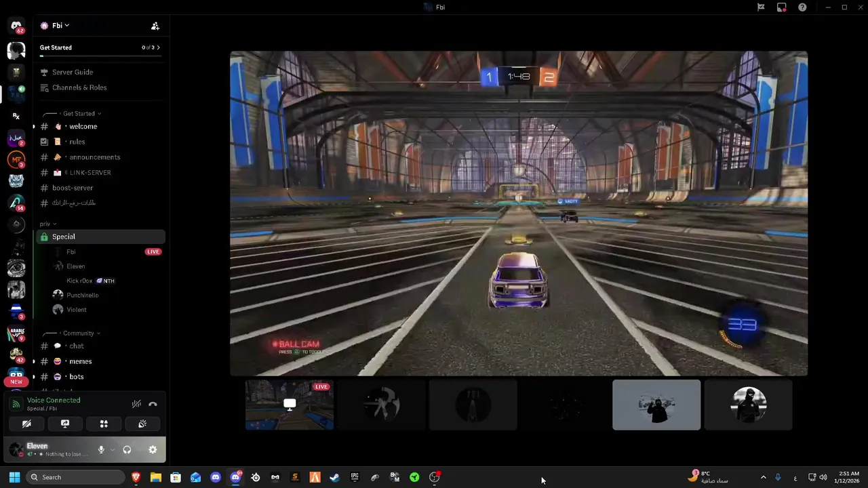Collapse the Get Started category
Screen dimensions: 868x488
tap(81, 113)
